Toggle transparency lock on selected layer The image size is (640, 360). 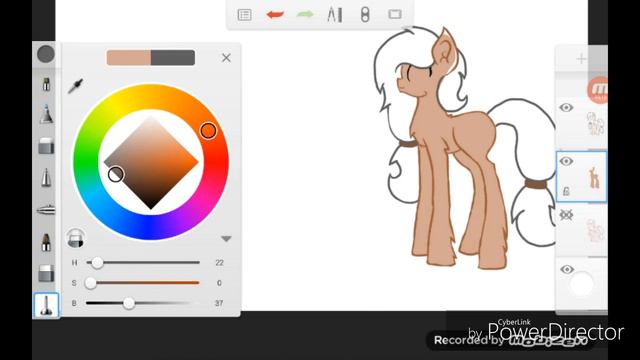point(567,191)
